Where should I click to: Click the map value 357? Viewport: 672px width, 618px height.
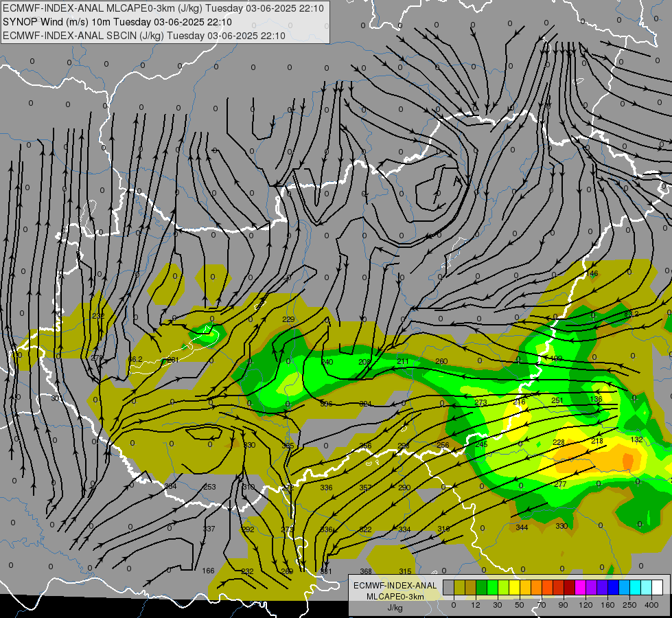click(x=365, y=488)
